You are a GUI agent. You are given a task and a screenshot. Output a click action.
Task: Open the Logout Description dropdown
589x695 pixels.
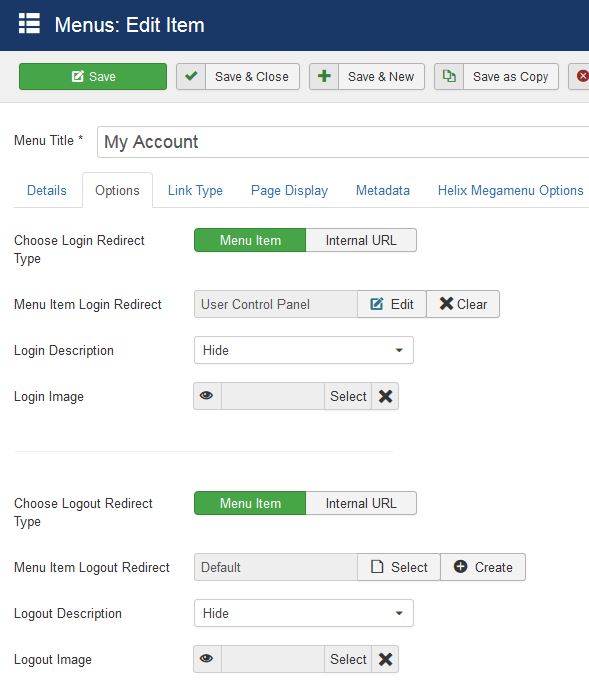pos(304,613)
